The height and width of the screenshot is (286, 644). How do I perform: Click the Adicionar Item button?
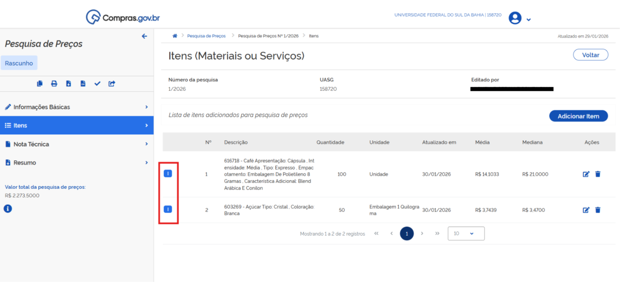tap(578, 116)
